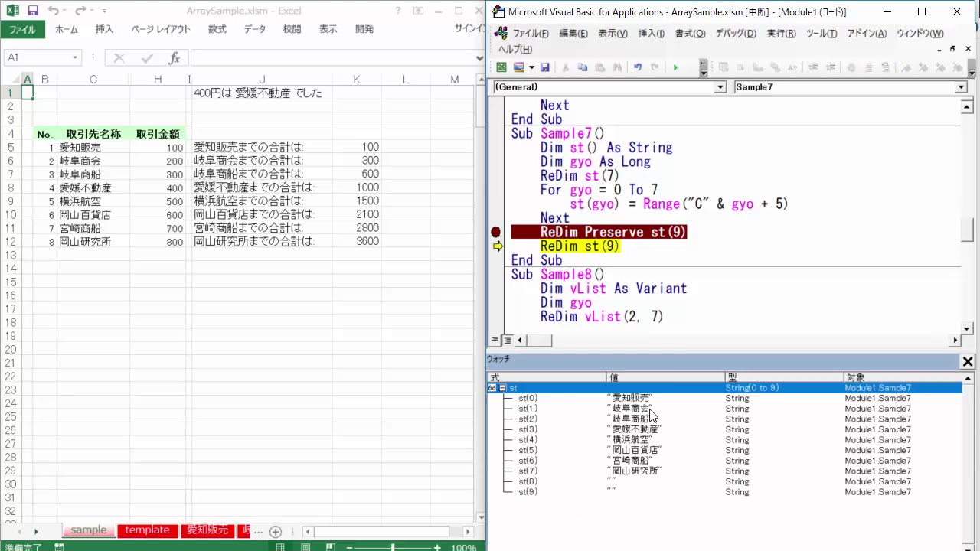Add a new sheet with the plus icon
This screenshot has width=980, height=551.
click(x=276, y=532)
